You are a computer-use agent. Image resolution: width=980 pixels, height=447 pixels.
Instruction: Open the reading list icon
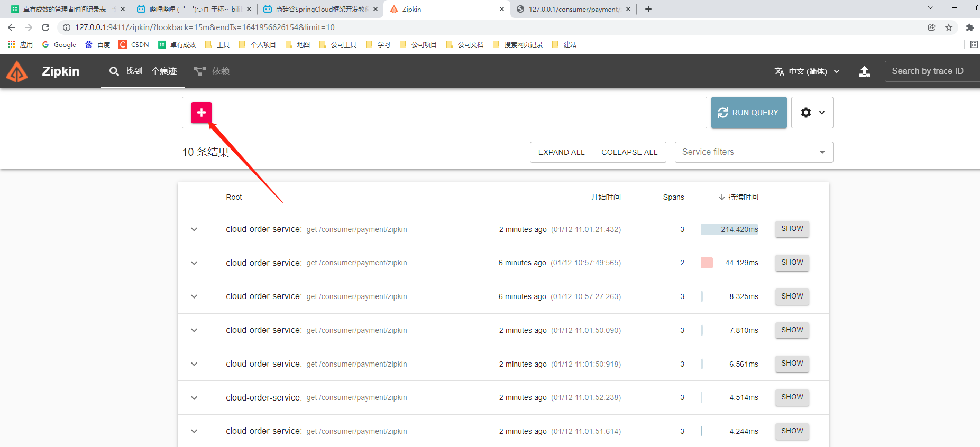[x=974, y=44]
